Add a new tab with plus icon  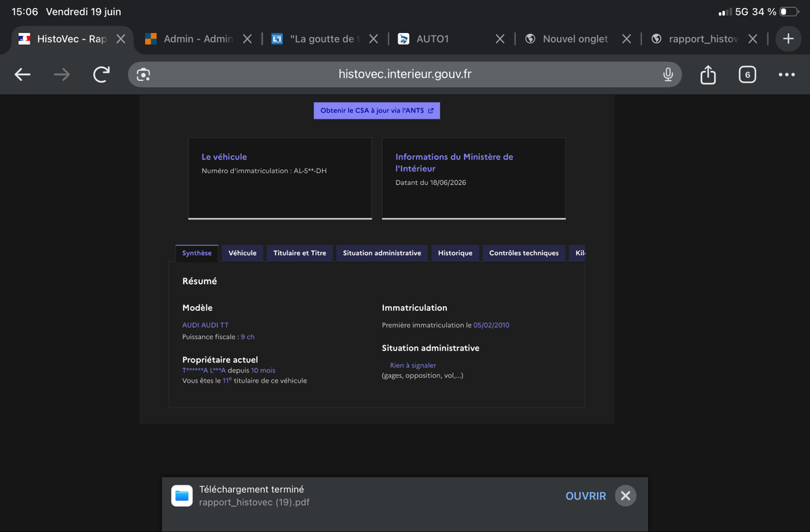point(788,39)
